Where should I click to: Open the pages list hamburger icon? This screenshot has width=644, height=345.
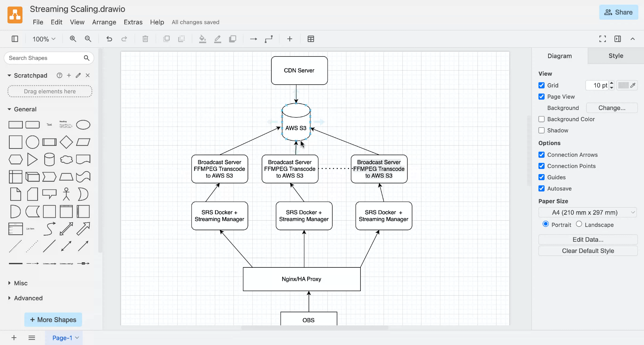[31, 338]
